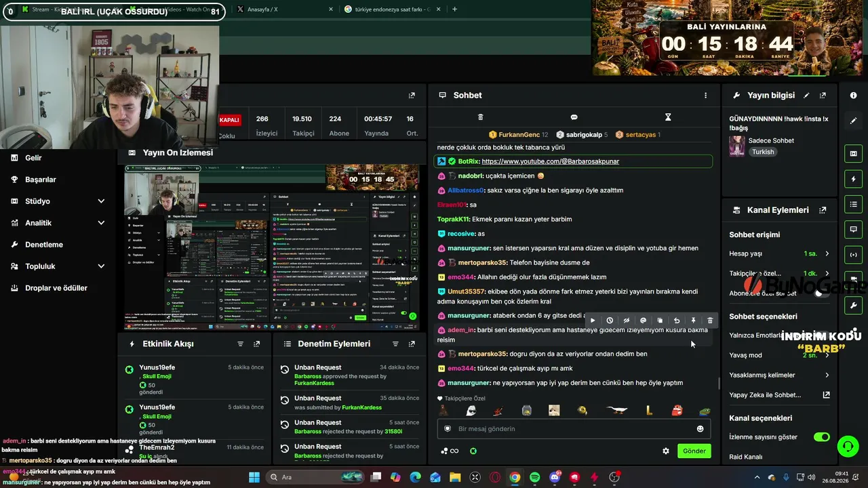Viewport: 868px width, 488px height.
Task: Open Discord from the taskbar
Action: pos(555,477)
